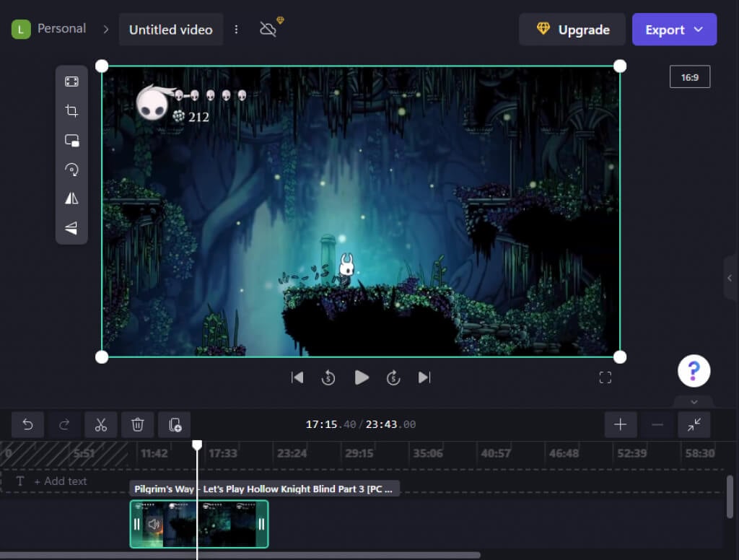Viewport: 739px width, 560px height.
Task: Click the breadcrumb chevron after Personal
Action: point(105,29)
